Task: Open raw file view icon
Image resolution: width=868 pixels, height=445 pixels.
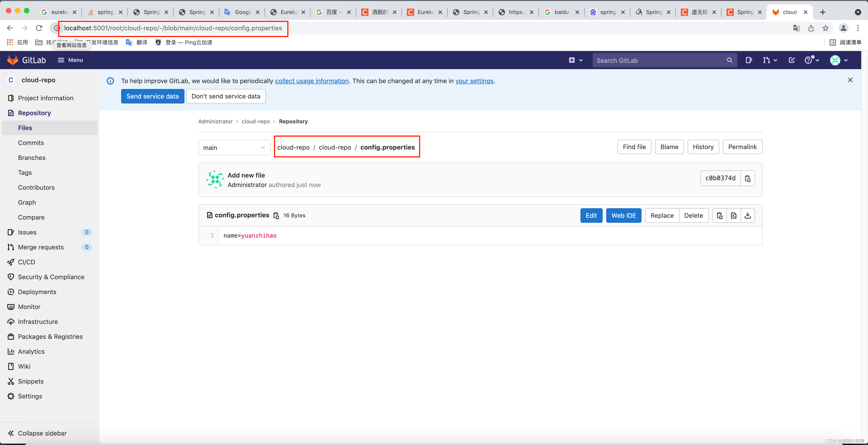Action: tap(734, 215)
